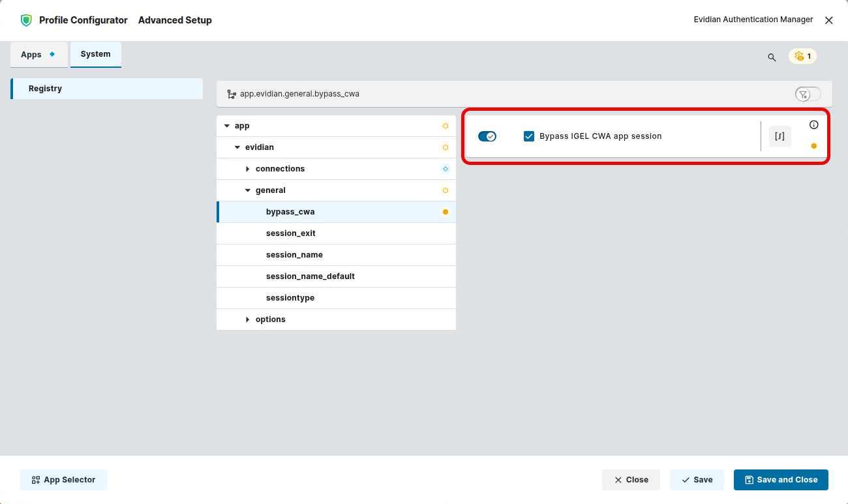Screen dimensions: 848x504
Task: Click the orange dot beside bypass_cwa
Action: (x=446, y=212)
